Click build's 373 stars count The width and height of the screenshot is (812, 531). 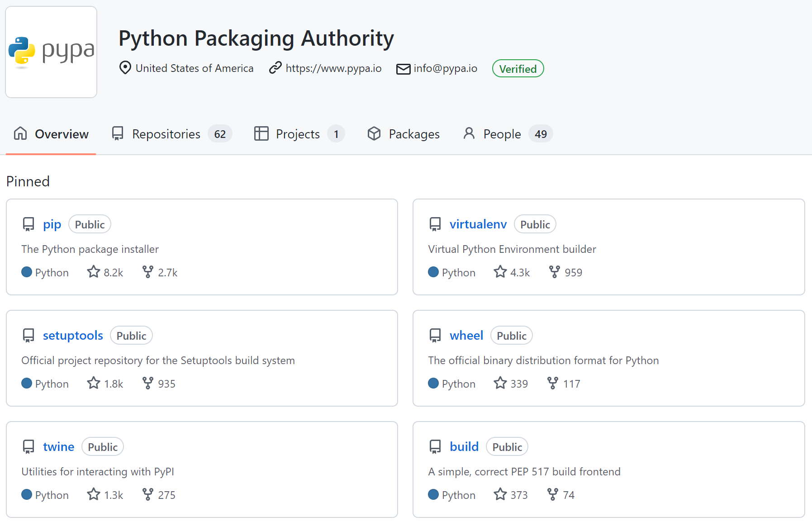[519, 495]
